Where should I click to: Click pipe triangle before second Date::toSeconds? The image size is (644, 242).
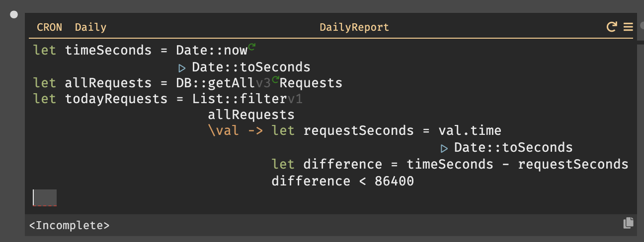point(444,148)
